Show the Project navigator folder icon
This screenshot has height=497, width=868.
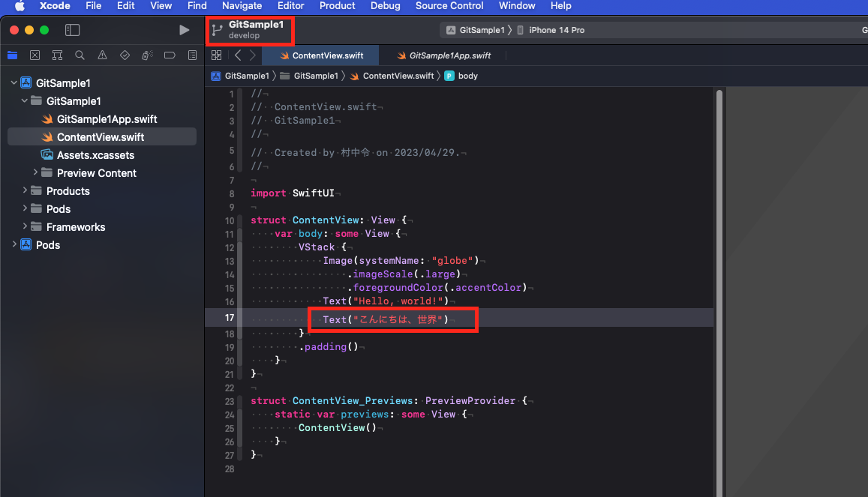click(x=12, y=55)
